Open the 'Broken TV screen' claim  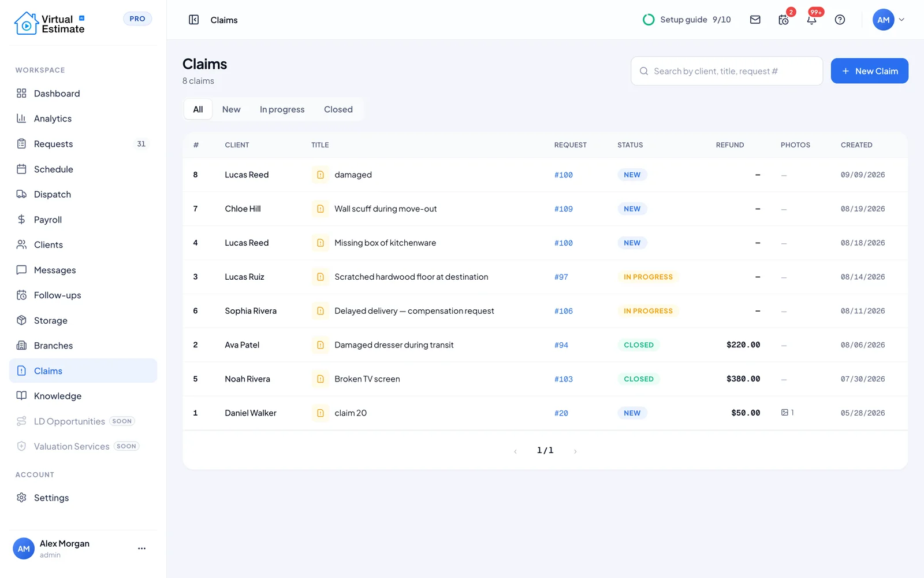pyautogui.click(x=367, y=379)
